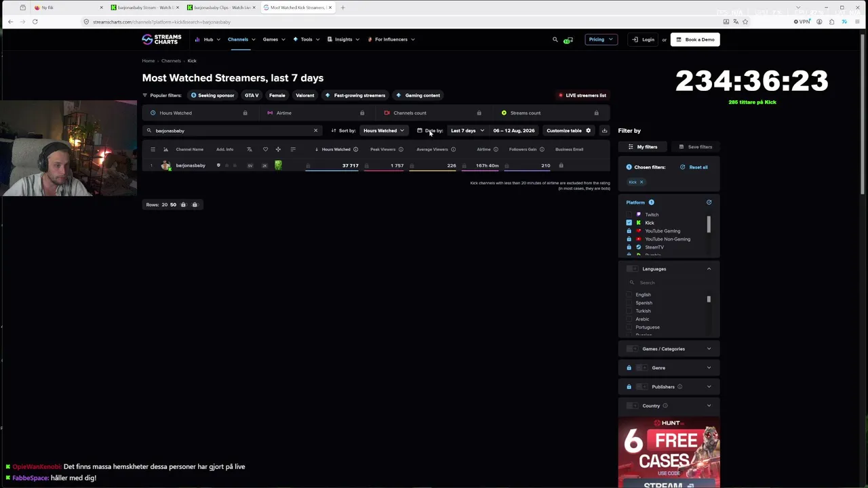Open a new browser tab with plus icon
Viewport: 868px width, 488px height.
(342, 7)
